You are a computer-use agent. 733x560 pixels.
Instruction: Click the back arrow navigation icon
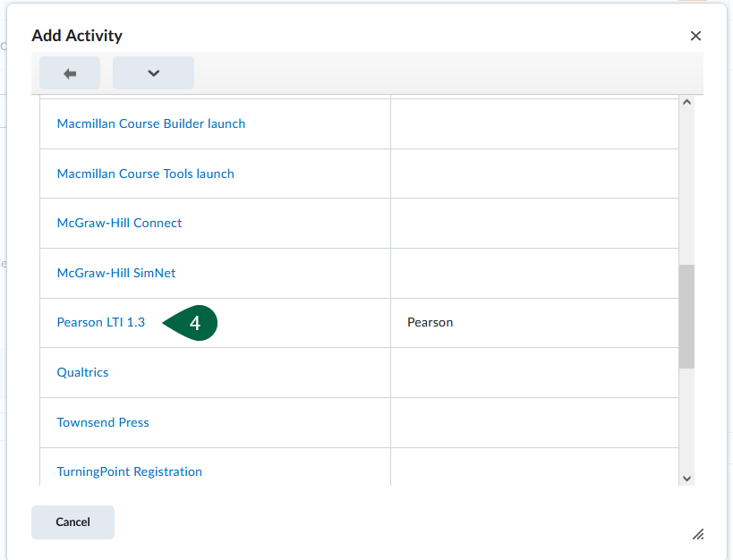pos(69,72)
